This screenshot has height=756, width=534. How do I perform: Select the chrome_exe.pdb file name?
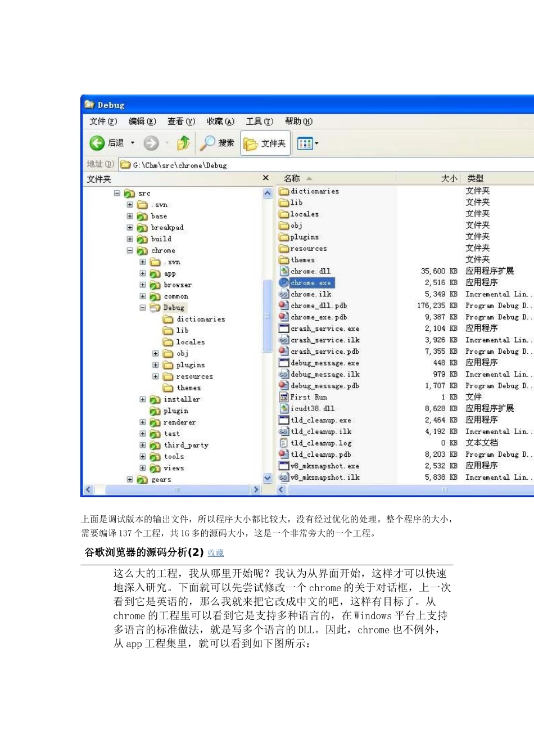click(319, 317)
